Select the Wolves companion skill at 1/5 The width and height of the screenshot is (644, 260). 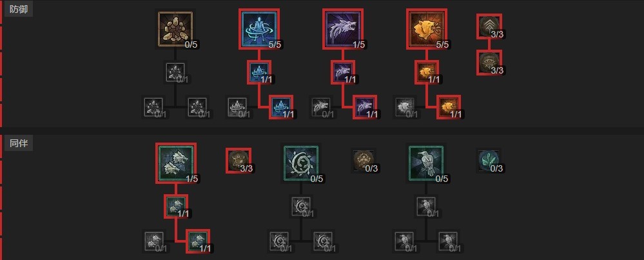176,163
